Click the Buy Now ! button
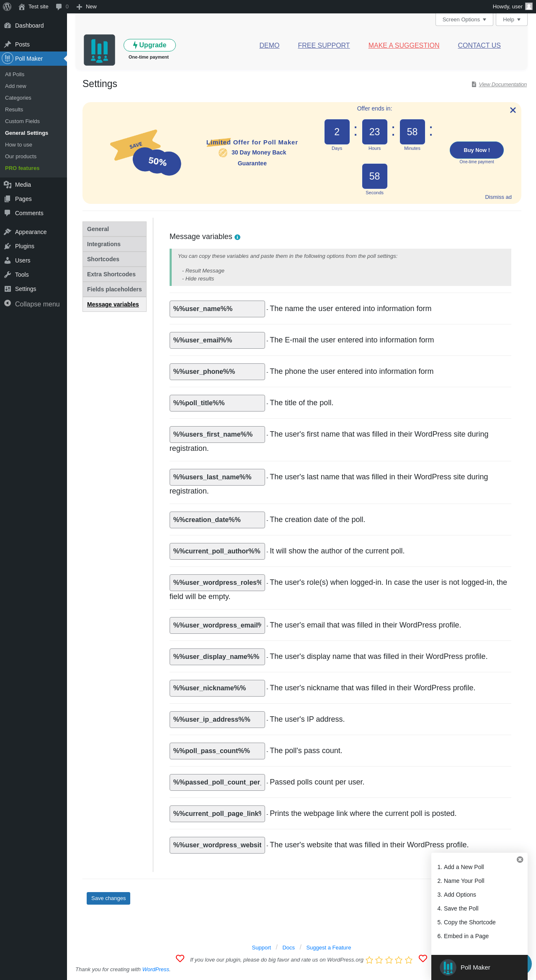 click(x=477, y=150)
